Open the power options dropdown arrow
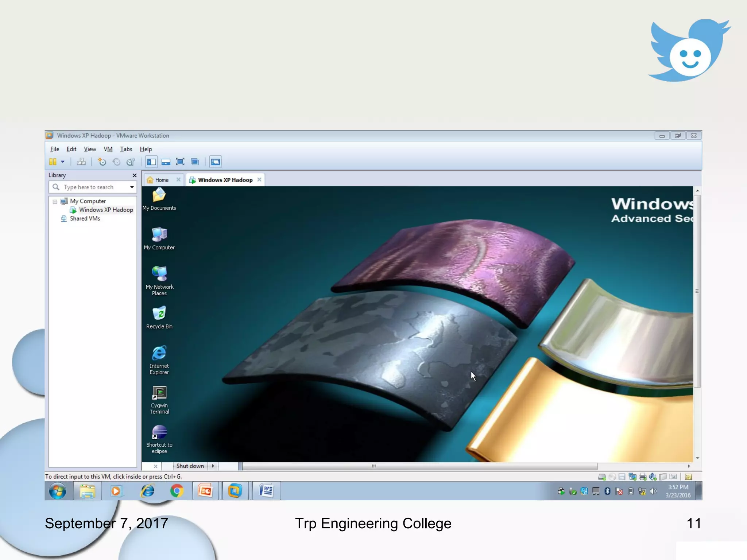 [x=63, y=162]
